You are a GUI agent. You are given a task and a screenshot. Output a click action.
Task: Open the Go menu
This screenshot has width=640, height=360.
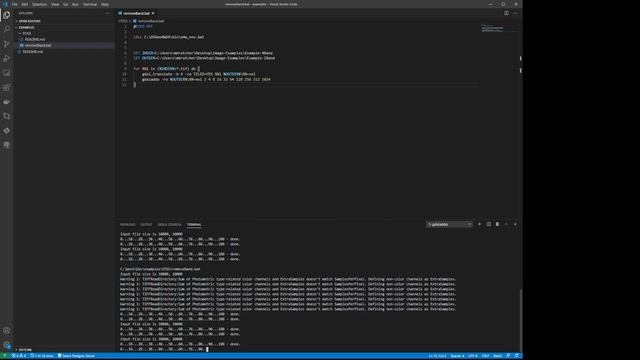click(65, 4)
